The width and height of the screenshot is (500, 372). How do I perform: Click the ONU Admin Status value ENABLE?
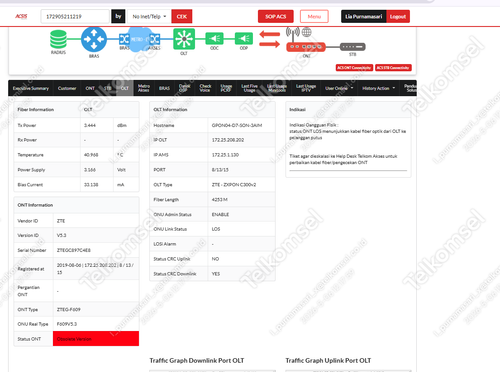pos(220,214)
